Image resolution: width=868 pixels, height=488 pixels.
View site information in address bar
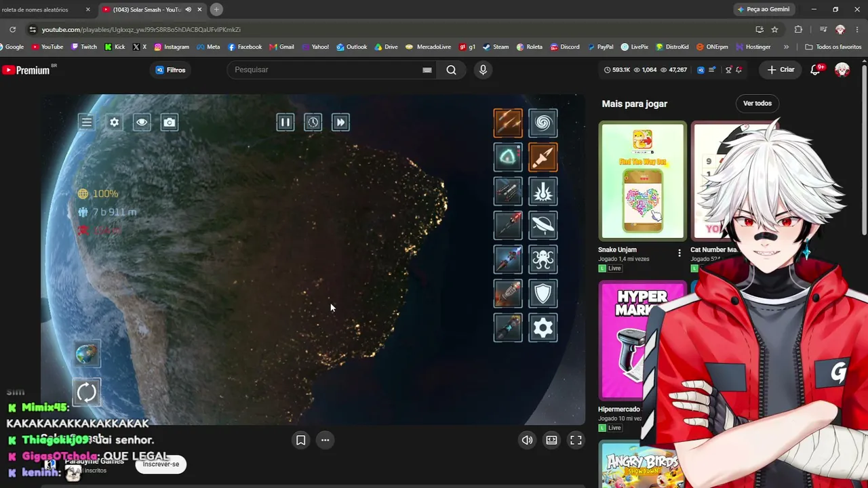click(x=32, y=29)
